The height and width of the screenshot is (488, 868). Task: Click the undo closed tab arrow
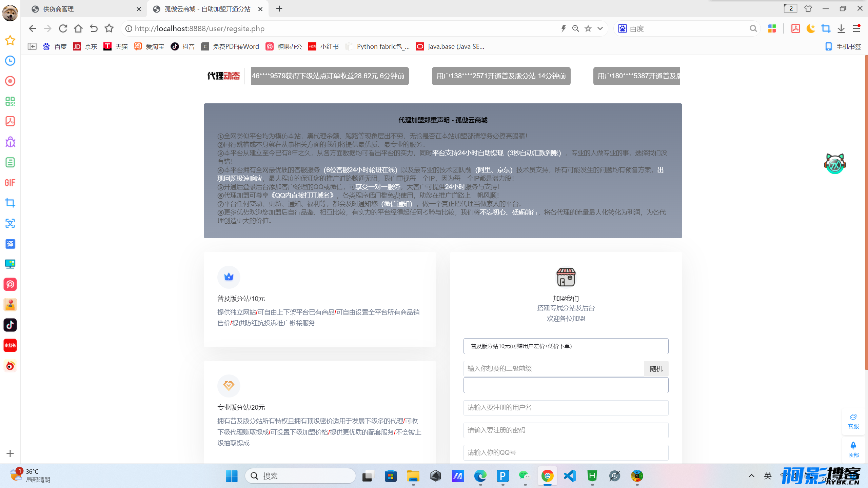tap(94, 28)
